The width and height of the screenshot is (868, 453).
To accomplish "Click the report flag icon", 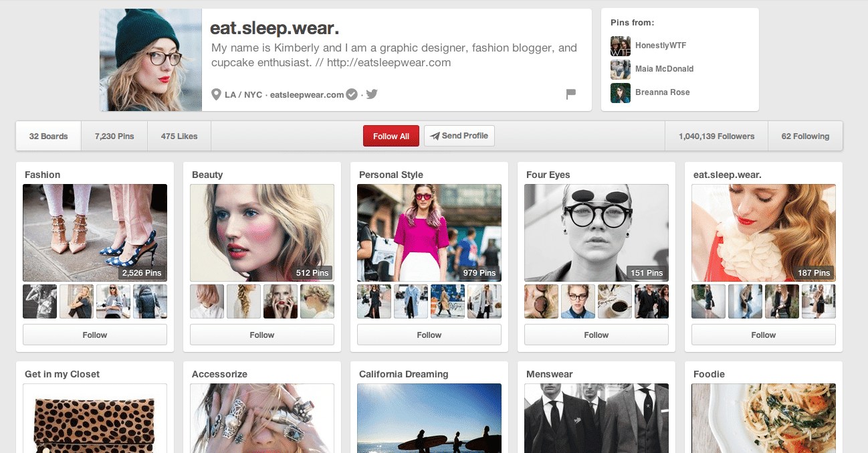I will click(x=571, y=94).
